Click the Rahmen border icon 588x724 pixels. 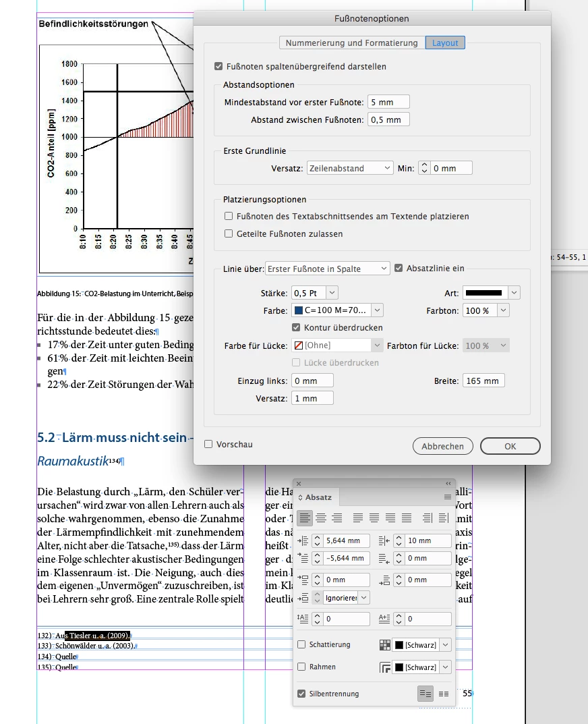384,667
